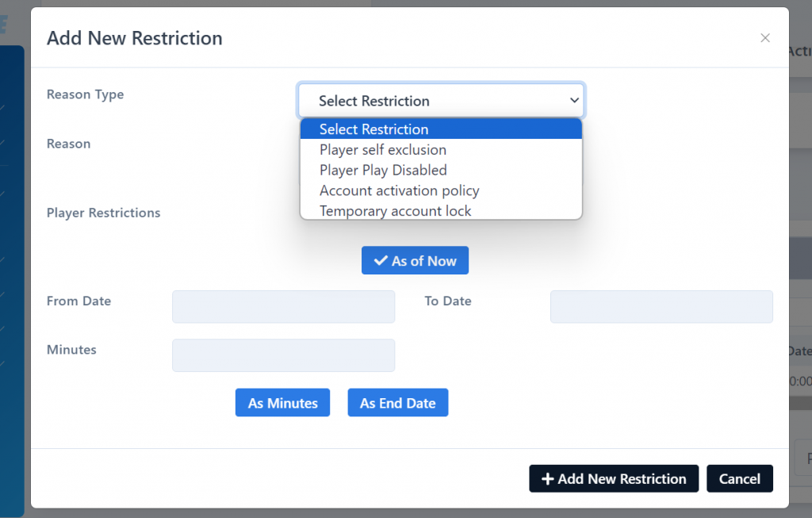Click the From Date input field
This screenshot has height=518, width=812.
click(283, 307)
